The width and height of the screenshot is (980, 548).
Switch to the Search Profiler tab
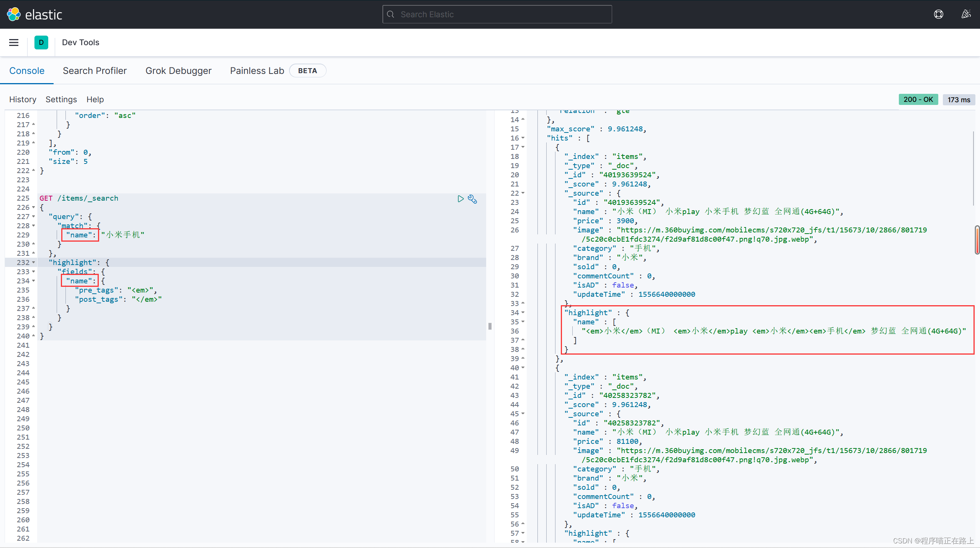click(95, 71)
